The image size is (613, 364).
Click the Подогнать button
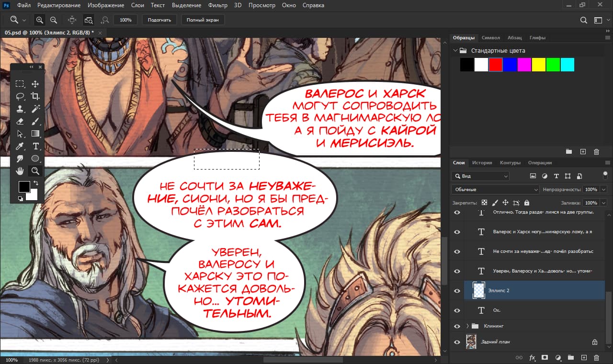(x=159, y=20)
